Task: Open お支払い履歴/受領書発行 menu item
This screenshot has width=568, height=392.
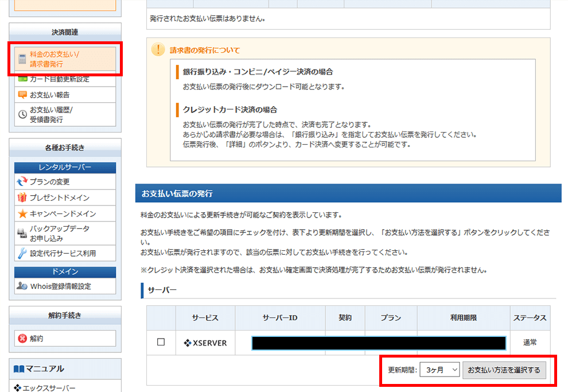Action: pos(65,114)
